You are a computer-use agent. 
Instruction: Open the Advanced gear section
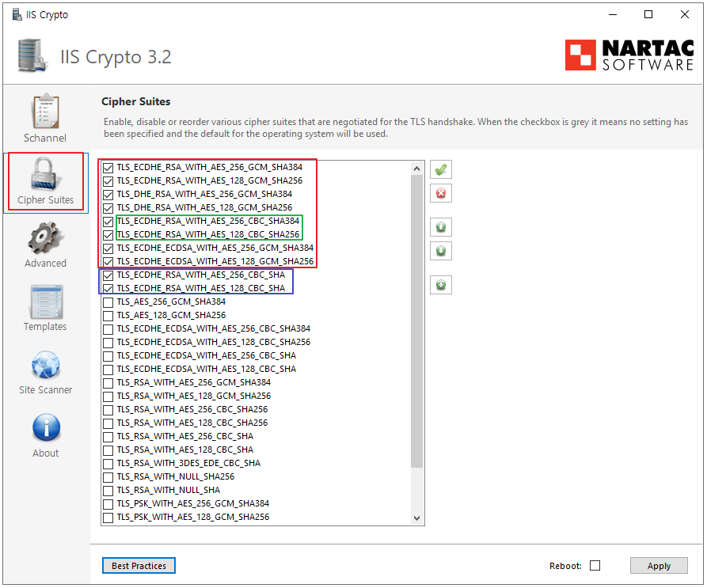pyautogui.click(x=45, y=245)
